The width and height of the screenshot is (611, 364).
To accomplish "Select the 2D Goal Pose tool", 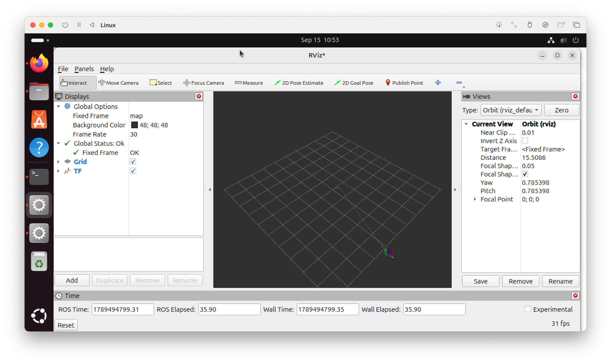I will pos(354,83).
